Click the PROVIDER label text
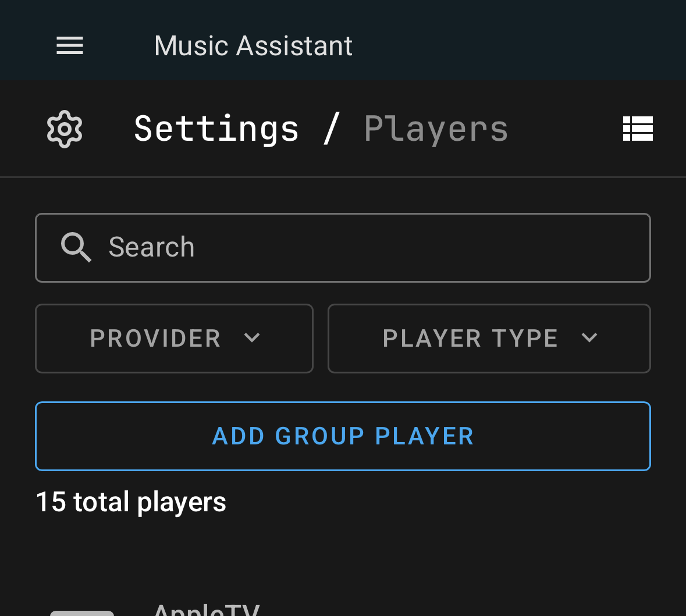Screen dimensions: 686x616 pyautogui.click(x=155, y=339)
